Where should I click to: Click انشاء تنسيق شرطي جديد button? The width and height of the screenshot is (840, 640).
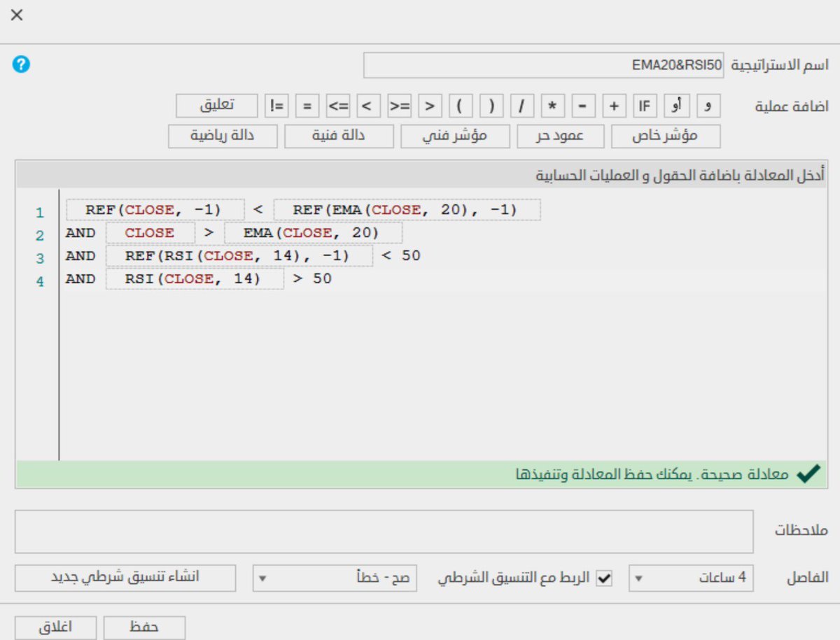tap(125, 578)
